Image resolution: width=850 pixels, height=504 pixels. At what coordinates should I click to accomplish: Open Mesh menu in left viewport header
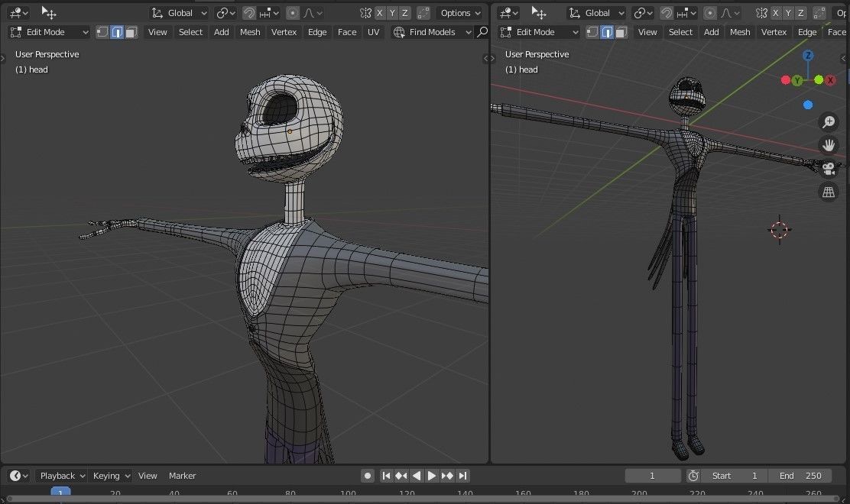point(250,32)
